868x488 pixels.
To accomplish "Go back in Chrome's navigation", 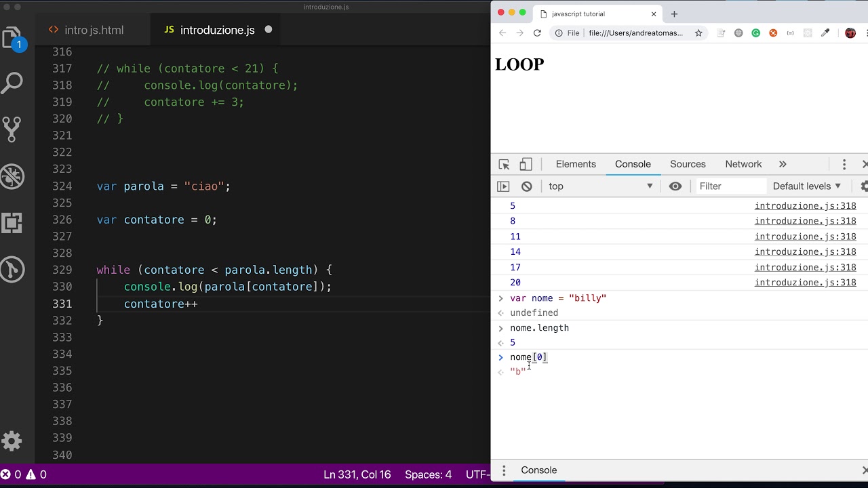I will [x=502, y=33].
